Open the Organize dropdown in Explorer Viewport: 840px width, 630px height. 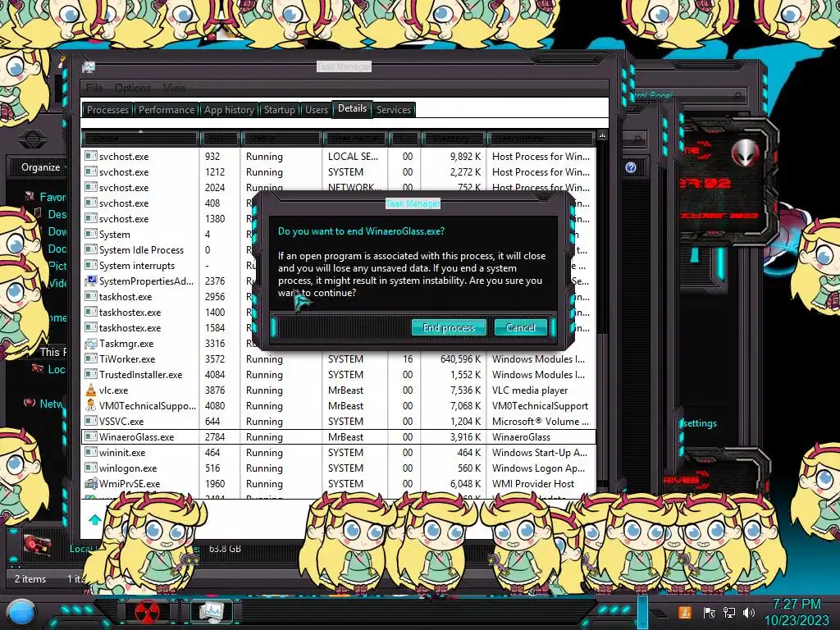point(43,167)
